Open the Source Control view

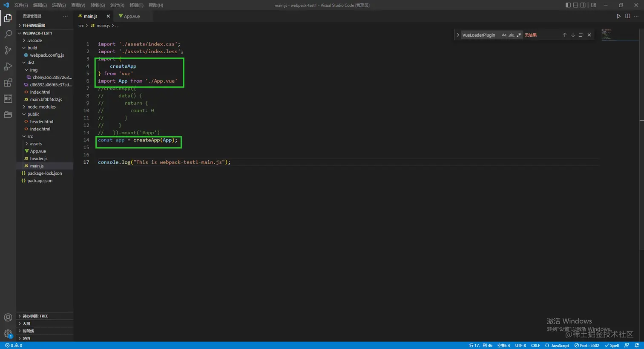tap(8, 50)
